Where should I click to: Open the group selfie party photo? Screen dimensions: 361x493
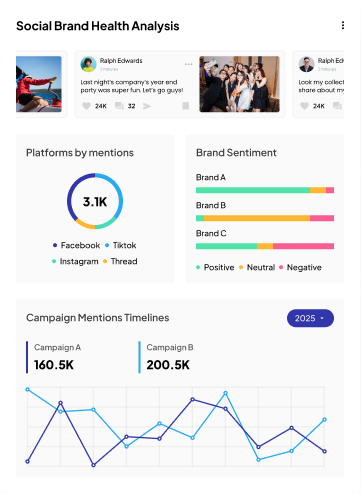click(x=239, y=84)
